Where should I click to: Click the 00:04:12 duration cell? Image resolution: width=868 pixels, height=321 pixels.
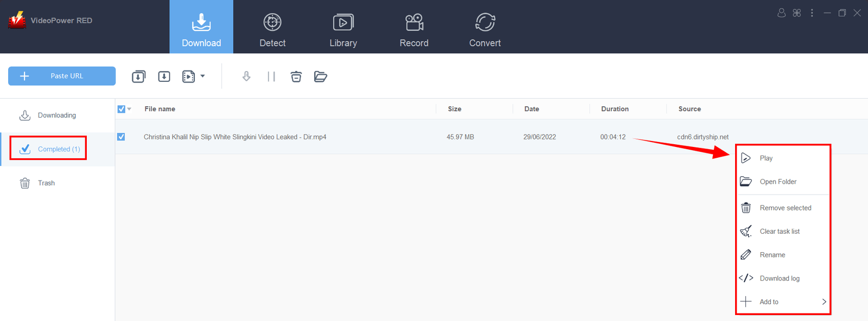pos(613,137)
